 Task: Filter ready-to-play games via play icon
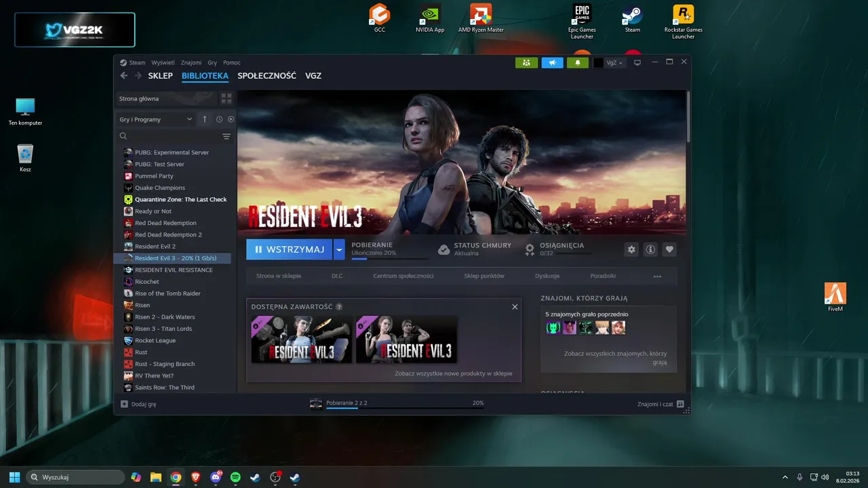coord(231,119)
